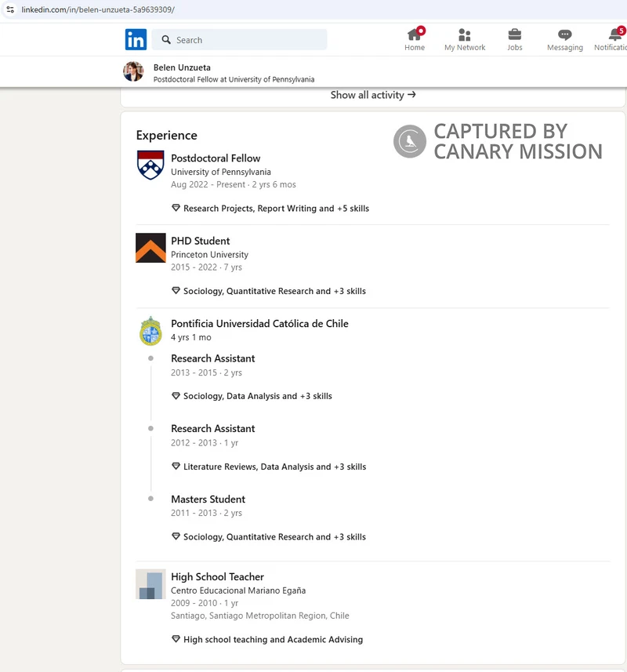Select the Postdoctoral Fellow job title
Image resolution: width=627 pixels, height=672 pixels.
coord(216,158)
